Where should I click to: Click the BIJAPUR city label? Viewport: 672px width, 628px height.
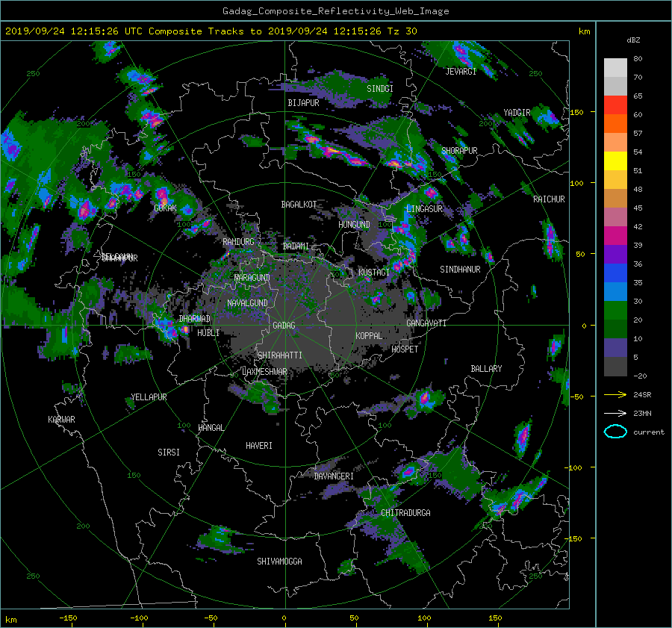(303, 103)
